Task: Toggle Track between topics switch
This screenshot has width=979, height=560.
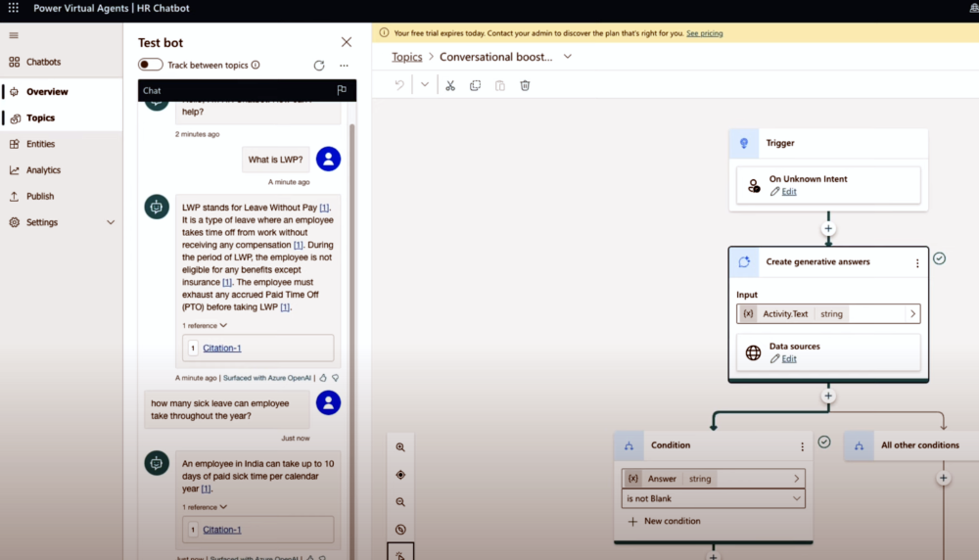Action: [150, 65]
